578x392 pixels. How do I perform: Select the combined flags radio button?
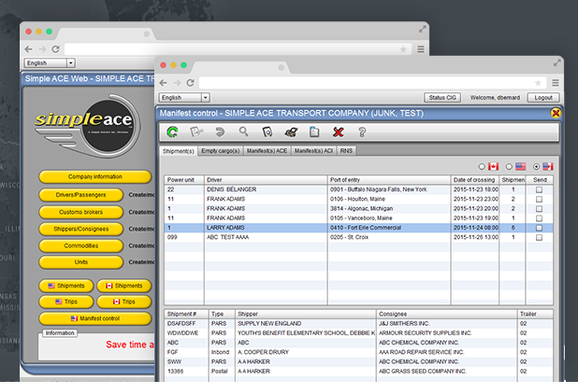pos(536,167)
